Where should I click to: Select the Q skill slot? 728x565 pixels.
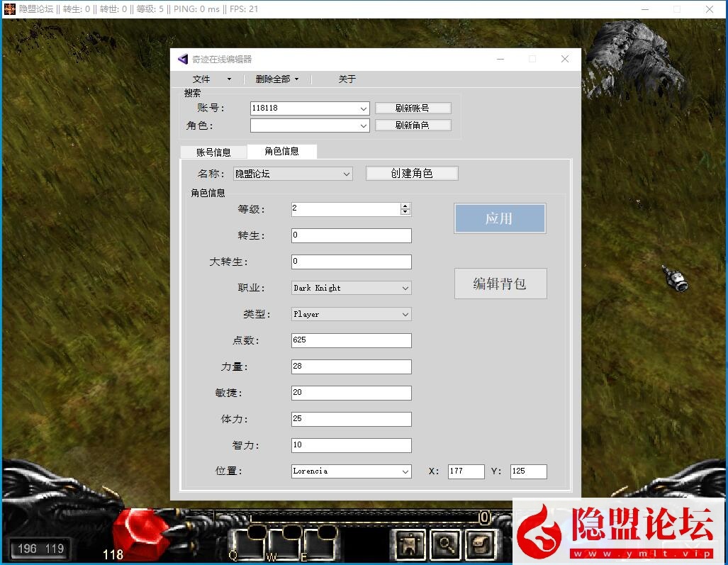[x=250, y=542]
